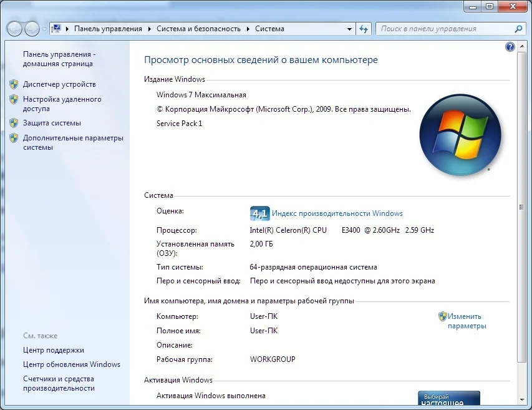Click the Forward navigation arrow button
Image resolution: width=532 pixels, height=410 pixels.
click(x=32, y=29)
